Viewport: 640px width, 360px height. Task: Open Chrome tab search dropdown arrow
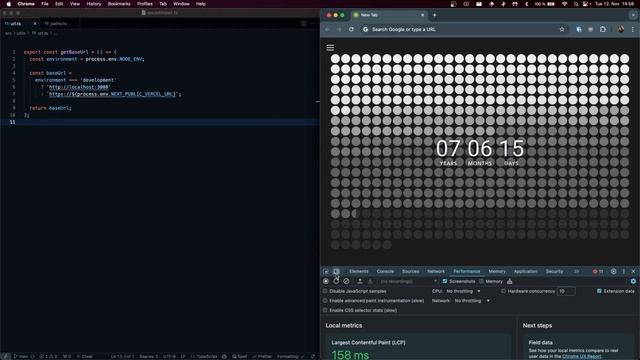pos(633,15)
